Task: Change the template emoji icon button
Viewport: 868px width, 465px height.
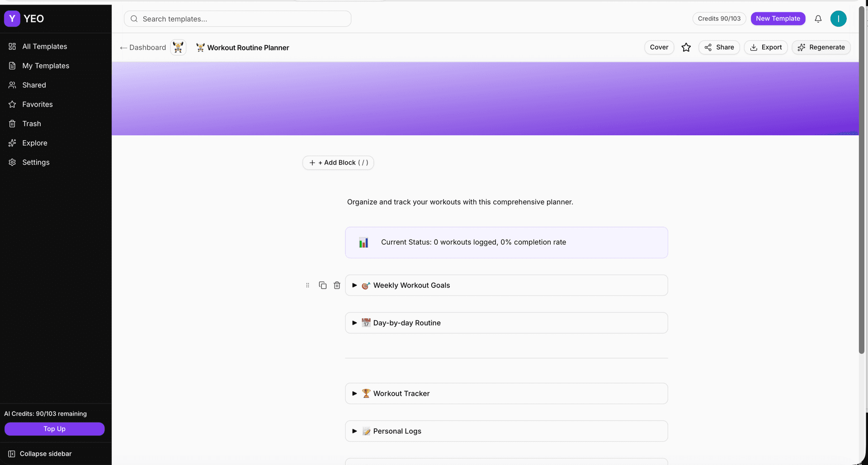Action: click(178, 47)
